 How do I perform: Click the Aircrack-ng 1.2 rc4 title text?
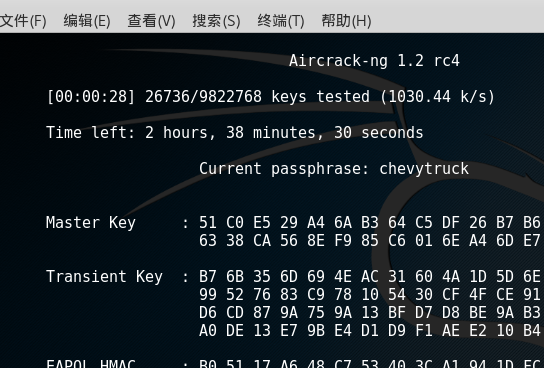pos(374,61)
